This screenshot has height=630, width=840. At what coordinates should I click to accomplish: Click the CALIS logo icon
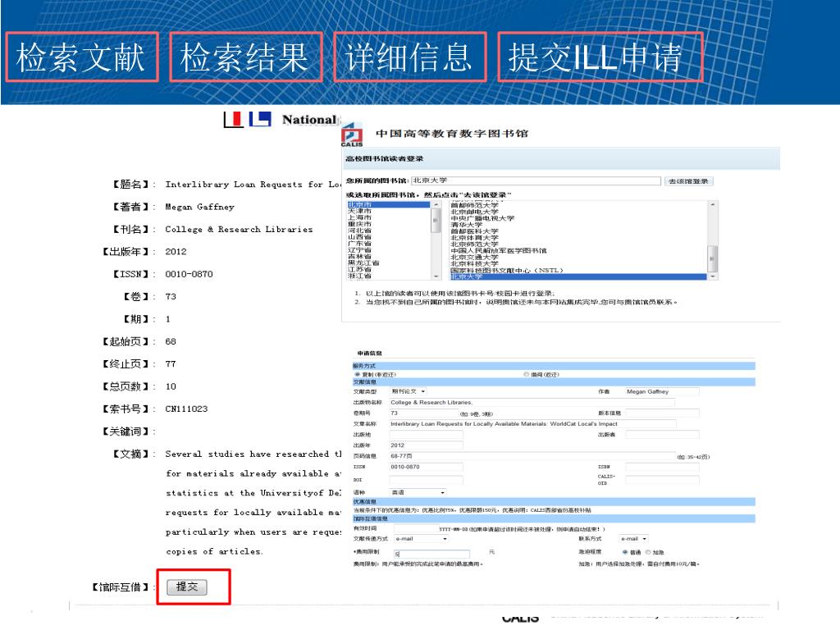click(x=352, y=134)
